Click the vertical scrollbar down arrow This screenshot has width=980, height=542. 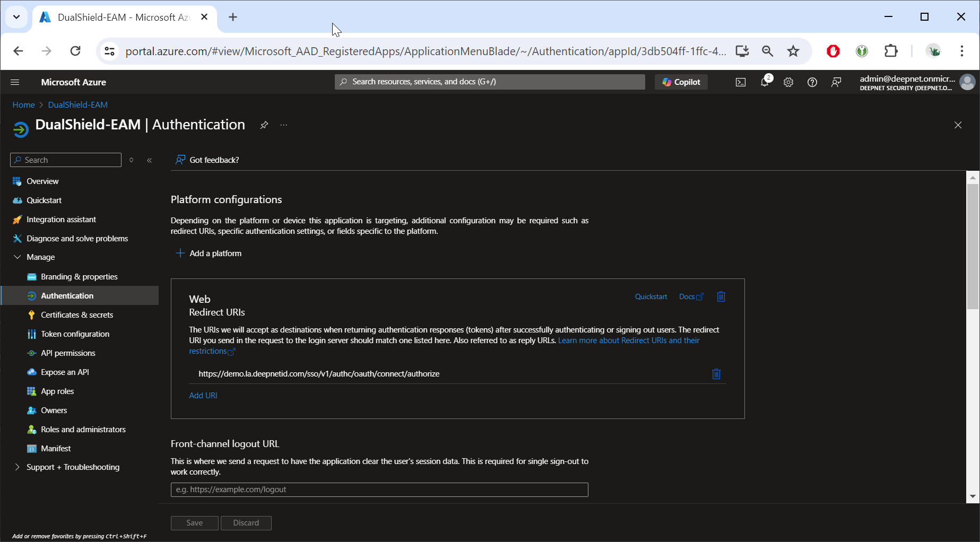(x=972, y=496)
